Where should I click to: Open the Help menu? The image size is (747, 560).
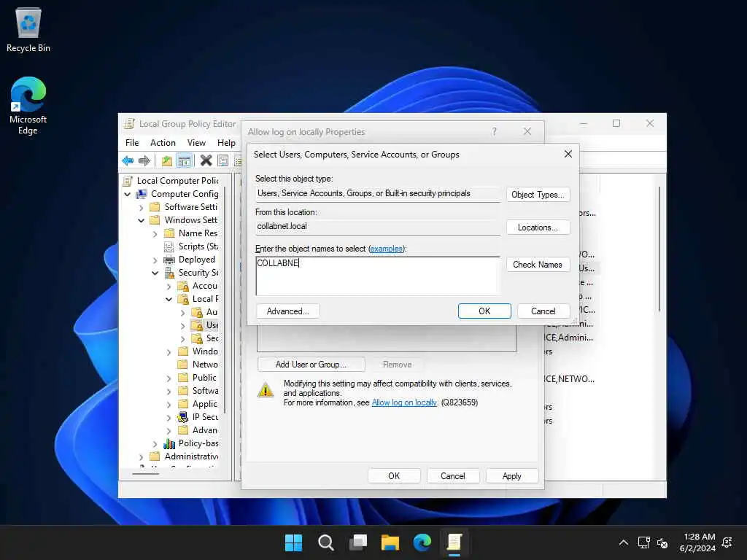pos(226,142)
